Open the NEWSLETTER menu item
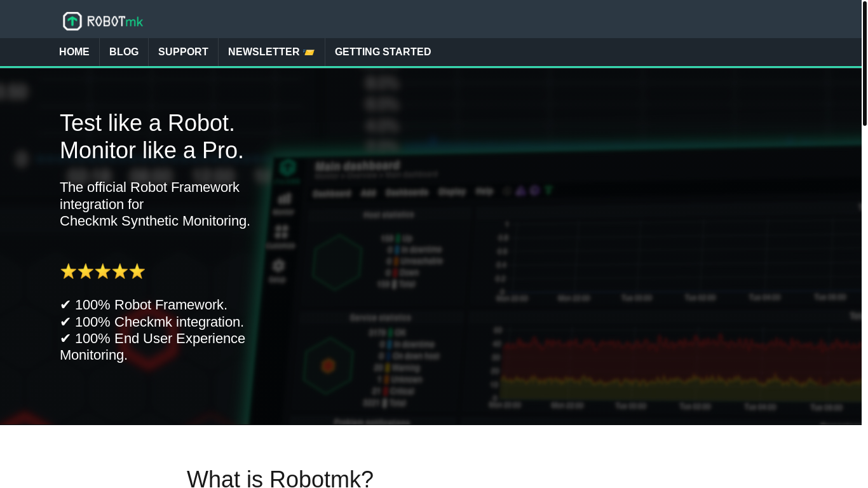The width and height of the screenshot is (868, 488). coord(271,52)
